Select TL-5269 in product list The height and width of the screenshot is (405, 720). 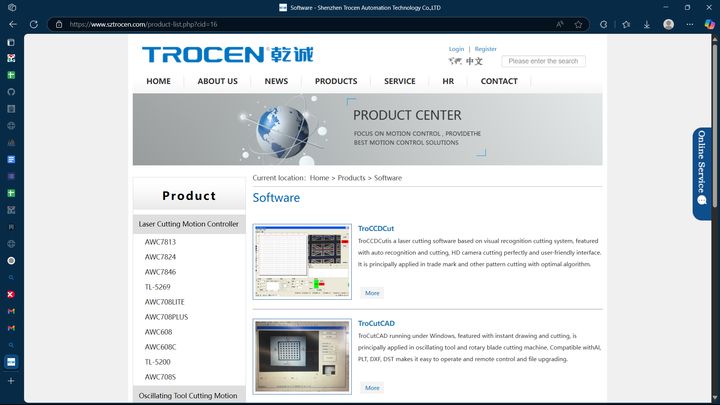tap(158, 287)
